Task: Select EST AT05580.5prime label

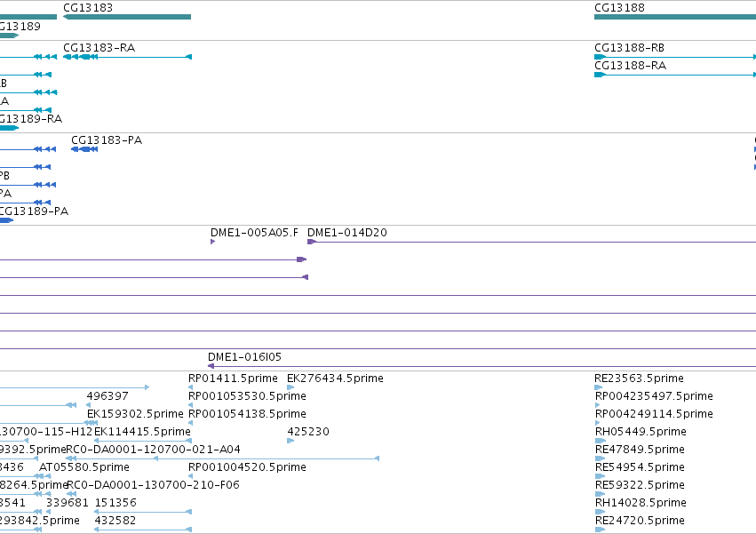Action: coord(84,467)
